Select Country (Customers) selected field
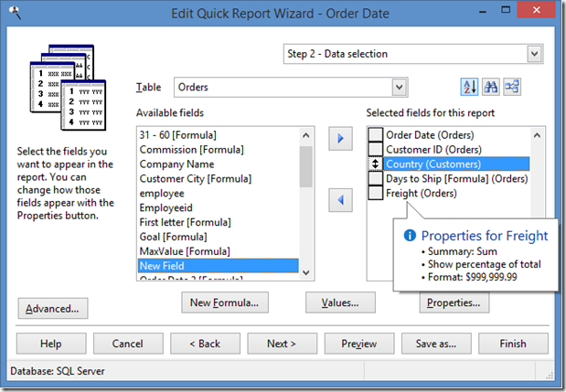The width and height of the screenshot is (566, 392). tap(456, 164)
